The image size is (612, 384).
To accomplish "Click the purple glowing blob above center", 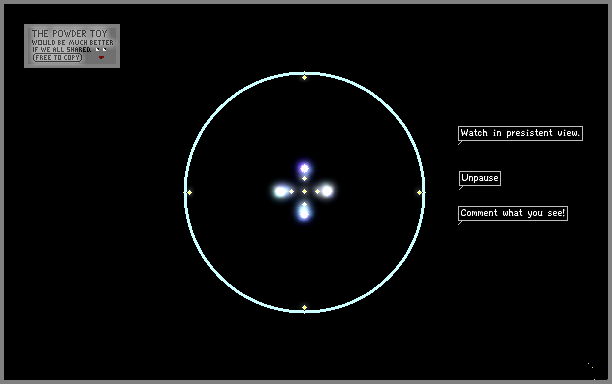I will [x=304, y=169].
